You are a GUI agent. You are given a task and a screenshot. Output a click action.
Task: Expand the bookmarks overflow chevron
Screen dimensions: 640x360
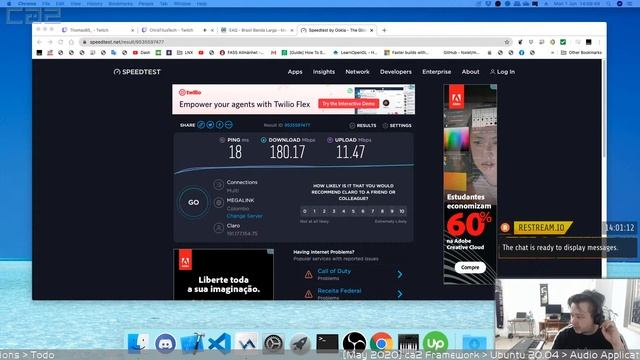553,53
